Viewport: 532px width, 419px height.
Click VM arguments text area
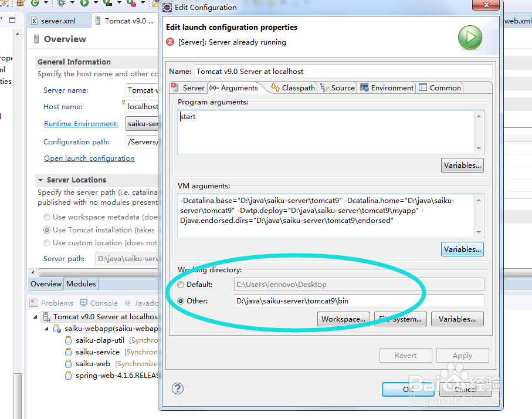(x=326, y=215)
